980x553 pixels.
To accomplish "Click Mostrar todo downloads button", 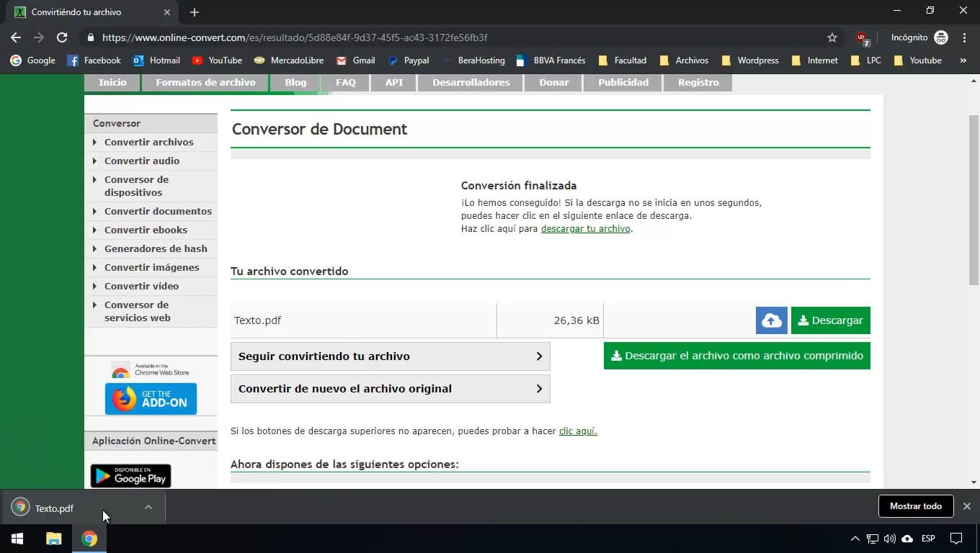I will (x=916, y=506).
